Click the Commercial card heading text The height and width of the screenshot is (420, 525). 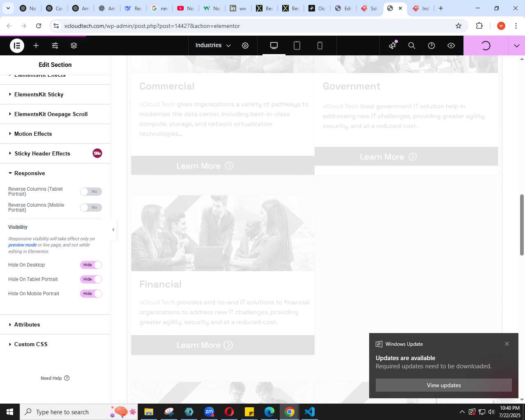coord(167,86)
